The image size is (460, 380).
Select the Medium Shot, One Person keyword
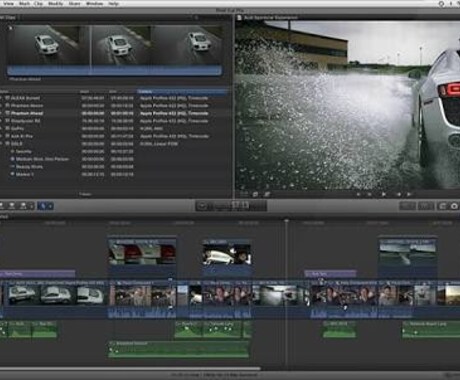[x=42, y=159]
